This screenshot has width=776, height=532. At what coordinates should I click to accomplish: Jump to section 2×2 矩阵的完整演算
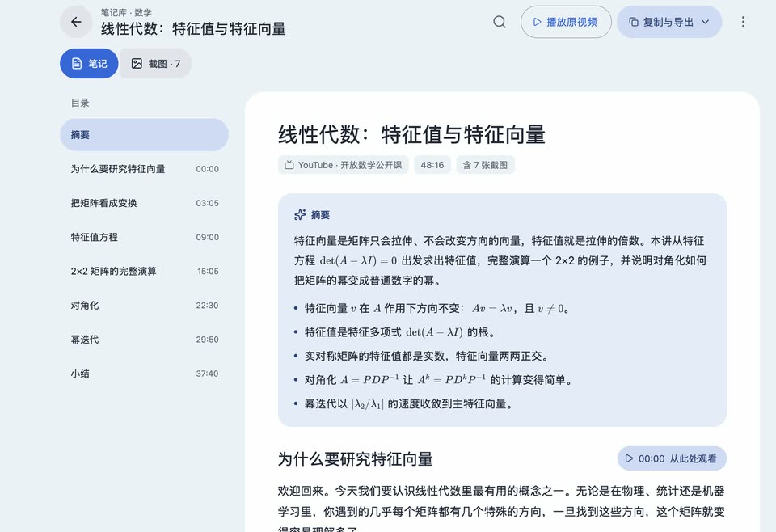144,271
